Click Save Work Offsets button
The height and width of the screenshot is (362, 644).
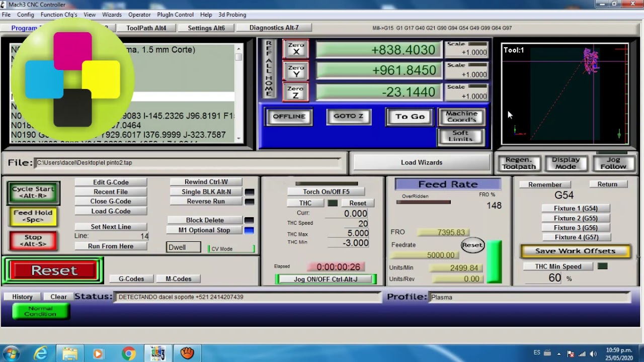coord(575,251)
